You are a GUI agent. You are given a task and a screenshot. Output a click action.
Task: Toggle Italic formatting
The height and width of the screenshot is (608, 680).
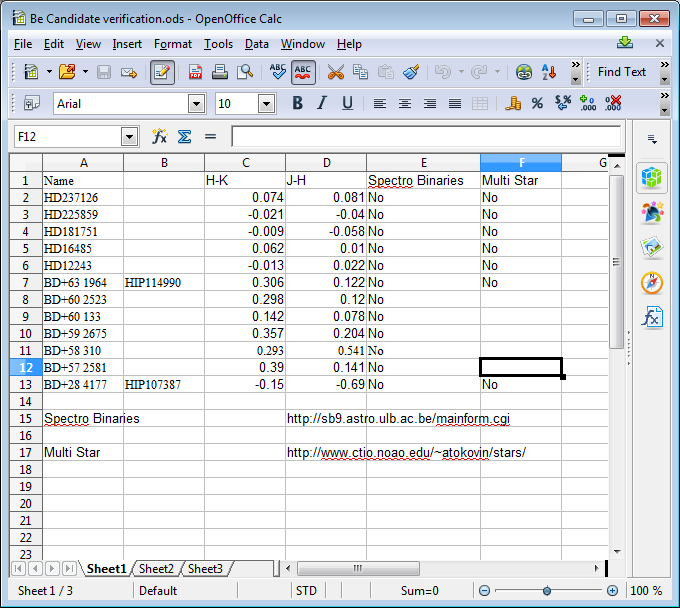tap(322, 104)
